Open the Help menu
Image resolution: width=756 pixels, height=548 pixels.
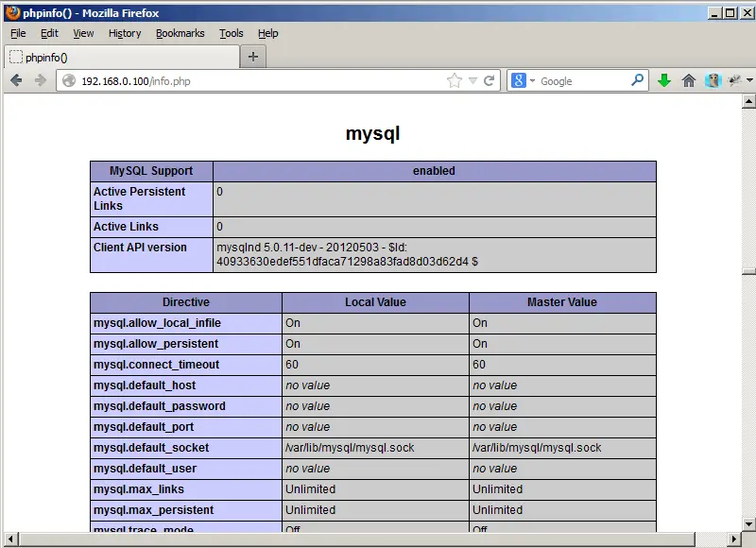(x=268, y=33)
